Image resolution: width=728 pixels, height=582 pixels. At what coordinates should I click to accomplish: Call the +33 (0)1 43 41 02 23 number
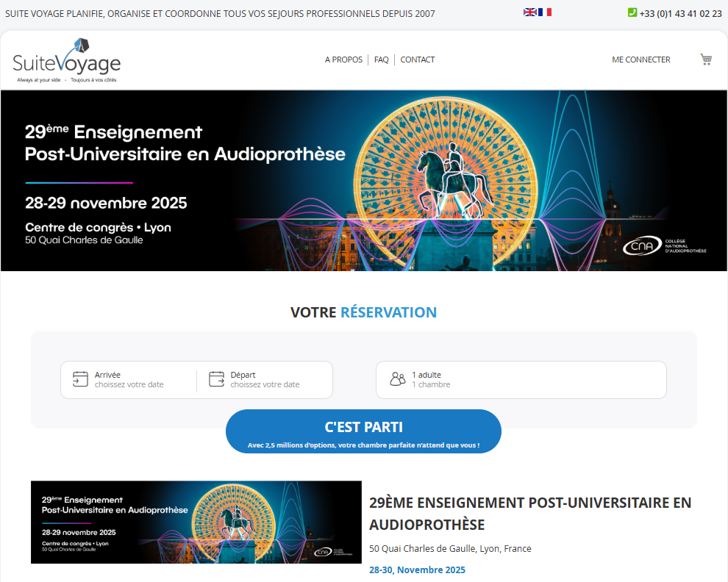coord(680,13)
